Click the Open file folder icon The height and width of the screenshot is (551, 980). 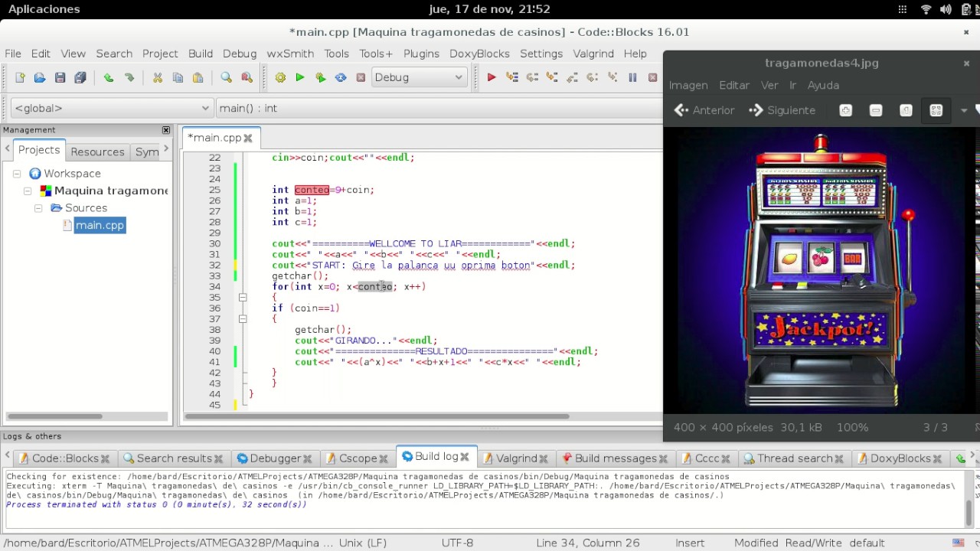click(x=40, y=77)
